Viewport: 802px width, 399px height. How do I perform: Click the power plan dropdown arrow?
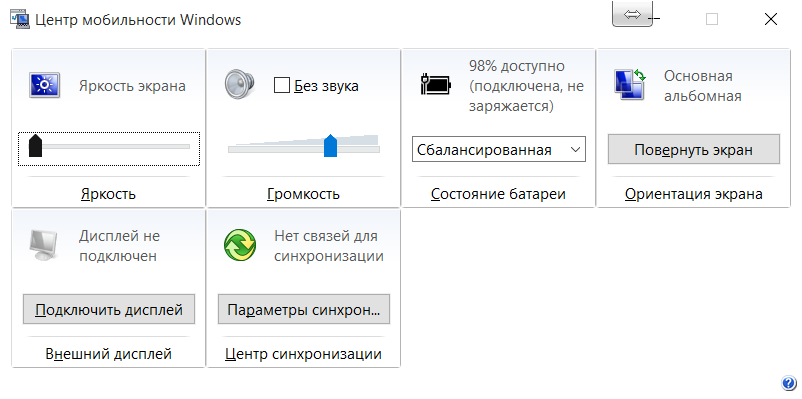[x=575, y=149]
